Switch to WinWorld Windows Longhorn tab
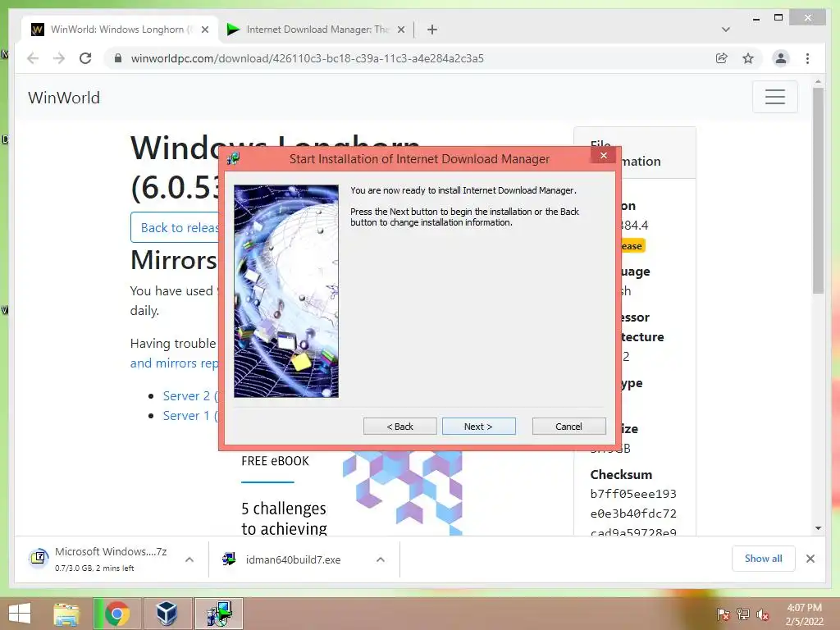 click(x=119, y=30)
